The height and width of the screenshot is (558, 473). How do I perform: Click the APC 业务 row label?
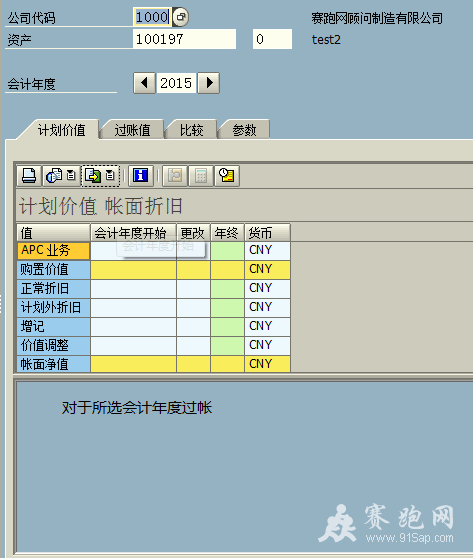pos(53,251)
